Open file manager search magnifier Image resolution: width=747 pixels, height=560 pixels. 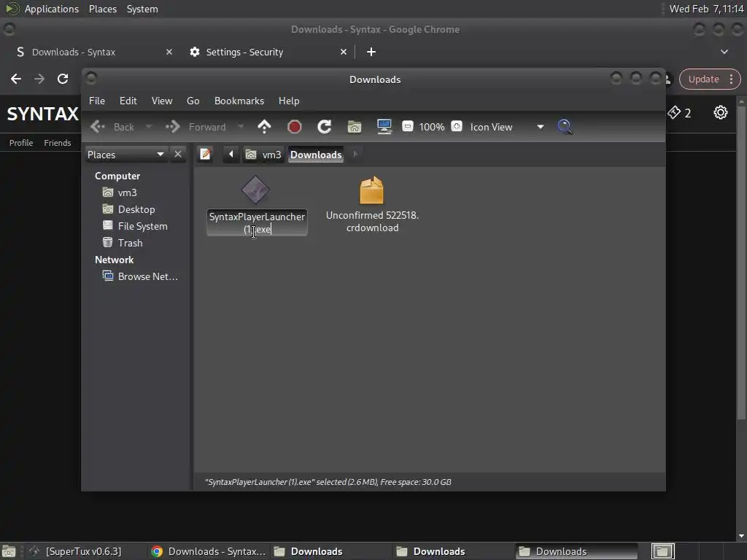pyautogui.click(x=565, y=127)
